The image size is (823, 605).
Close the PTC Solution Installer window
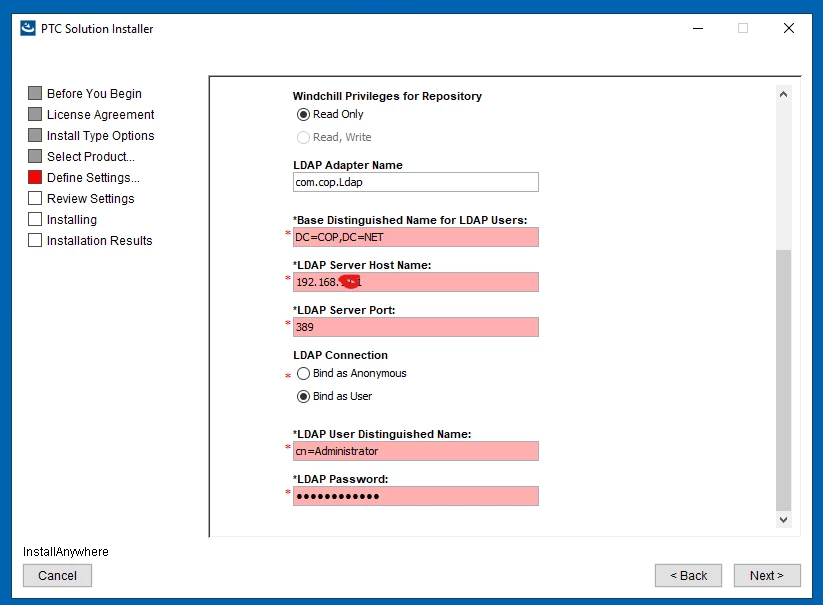pyautogui.click(x=788, y=28)
